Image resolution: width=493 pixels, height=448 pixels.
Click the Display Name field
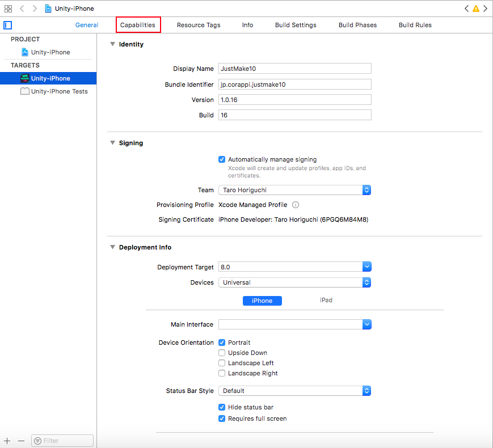[295, 69]
